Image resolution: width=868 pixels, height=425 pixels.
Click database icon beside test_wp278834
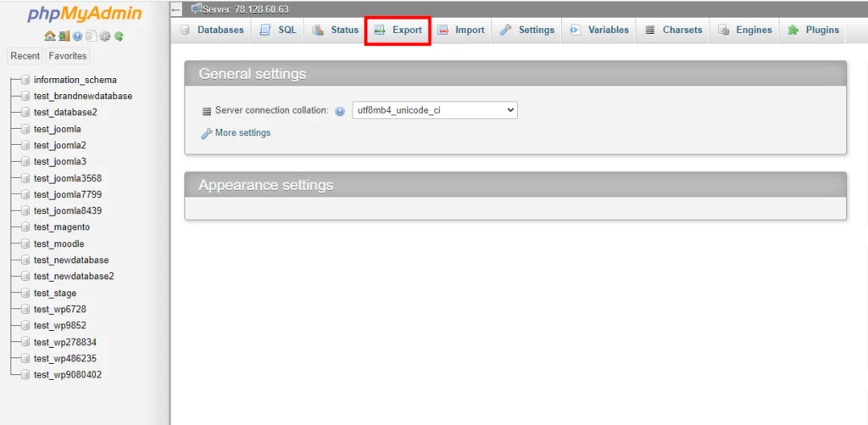25,342
